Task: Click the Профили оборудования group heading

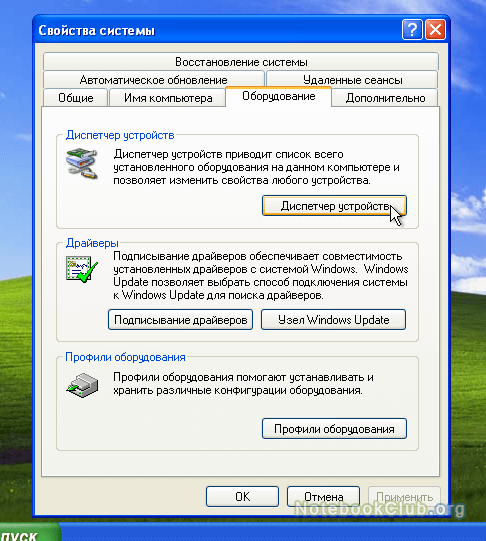Action: point(125,357)
